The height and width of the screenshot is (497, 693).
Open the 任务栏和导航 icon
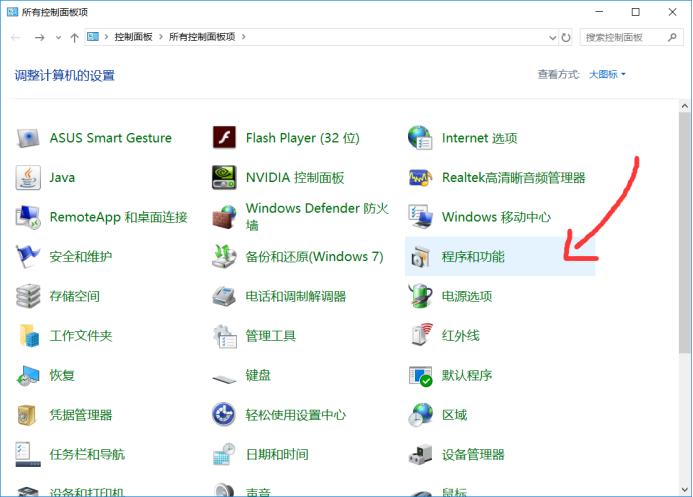[28, 454]
